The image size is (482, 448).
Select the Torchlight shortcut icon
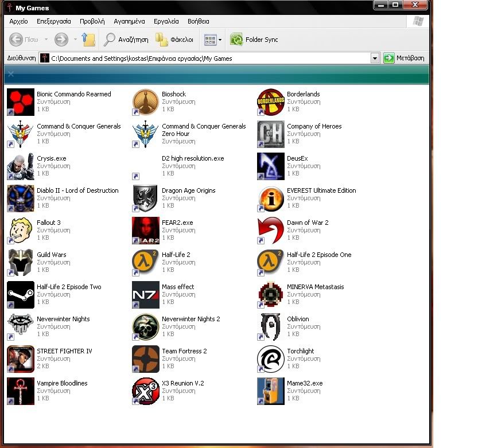pos(271,359)
